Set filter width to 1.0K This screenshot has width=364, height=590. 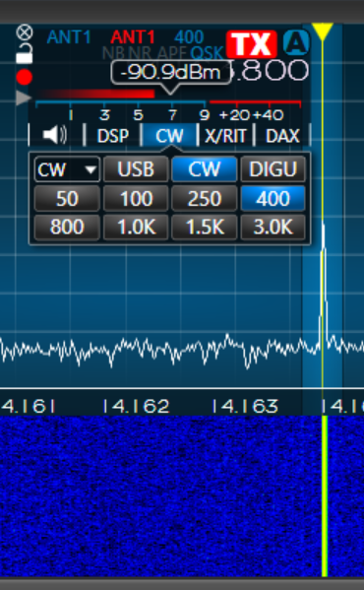(136, 228)
